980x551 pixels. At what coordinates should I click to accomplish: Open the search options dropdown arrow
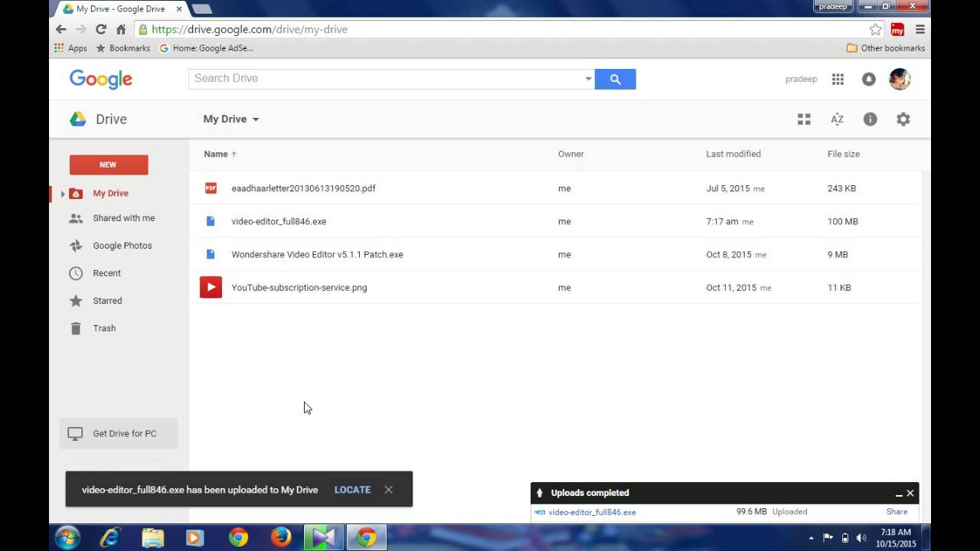coord(588,79)
